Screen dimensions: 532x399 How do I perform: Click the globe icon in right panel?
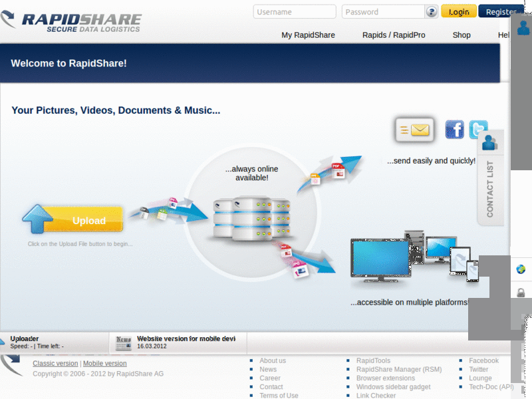tap(521, 269)
